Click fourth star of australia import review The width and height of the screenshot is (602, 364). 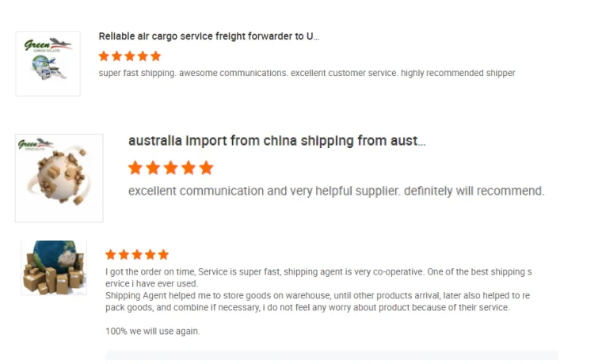coord(189,168)
